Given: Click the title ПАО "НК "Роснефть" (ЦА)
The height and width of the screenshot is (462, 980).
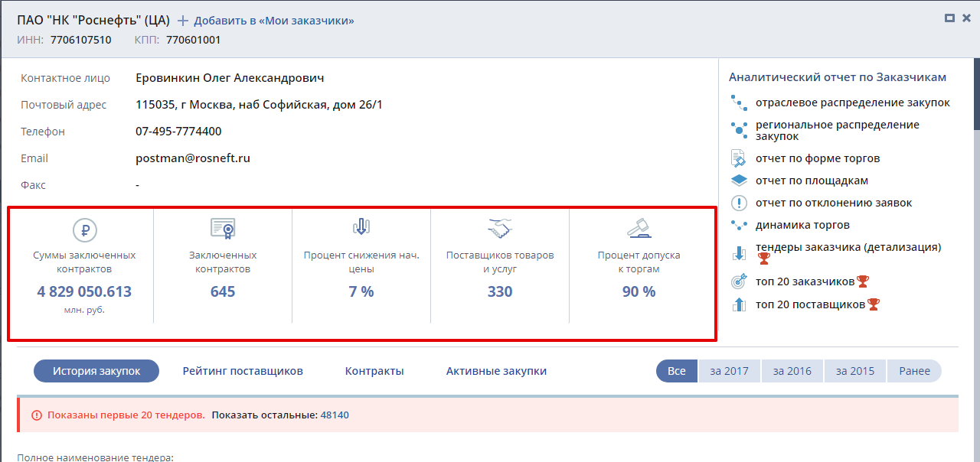Looking at the screenshot, I should [93, 21].
